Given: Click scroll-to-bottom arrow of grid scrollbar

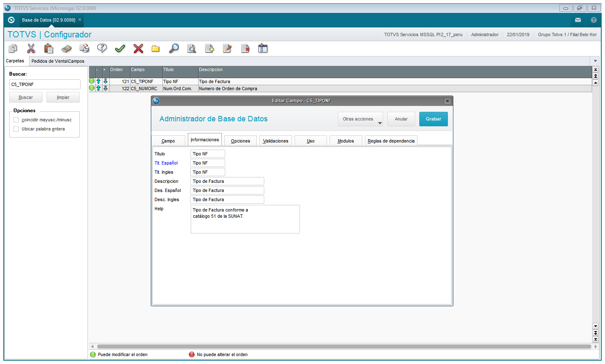Looking at the screenshot, I should pos(595,339).
